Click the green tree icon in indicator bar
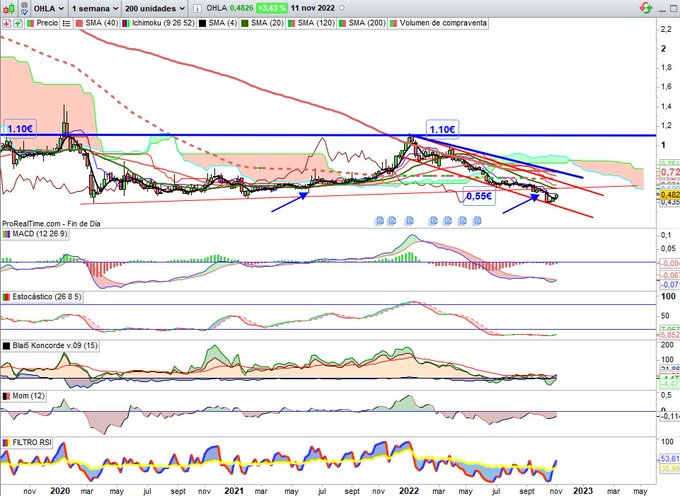This screenshot has height=496, width=680. pyautogui.click(x=18, y=23)
